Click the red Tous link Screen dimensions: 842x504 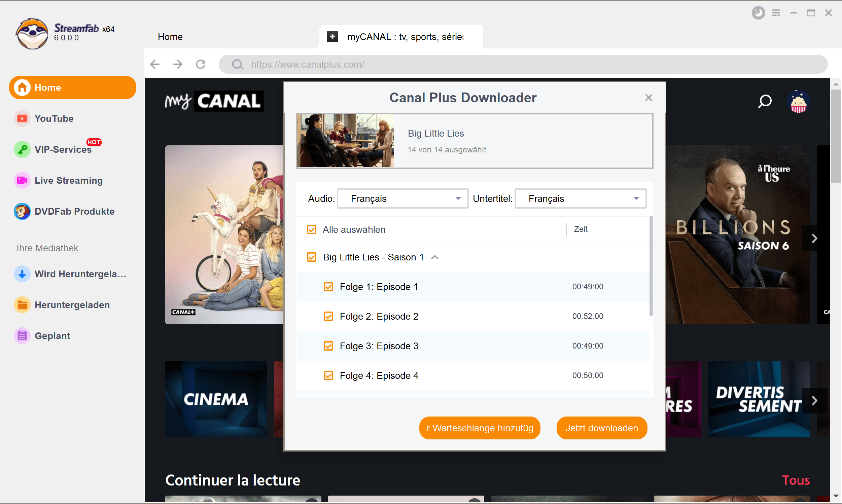[796, 480]
